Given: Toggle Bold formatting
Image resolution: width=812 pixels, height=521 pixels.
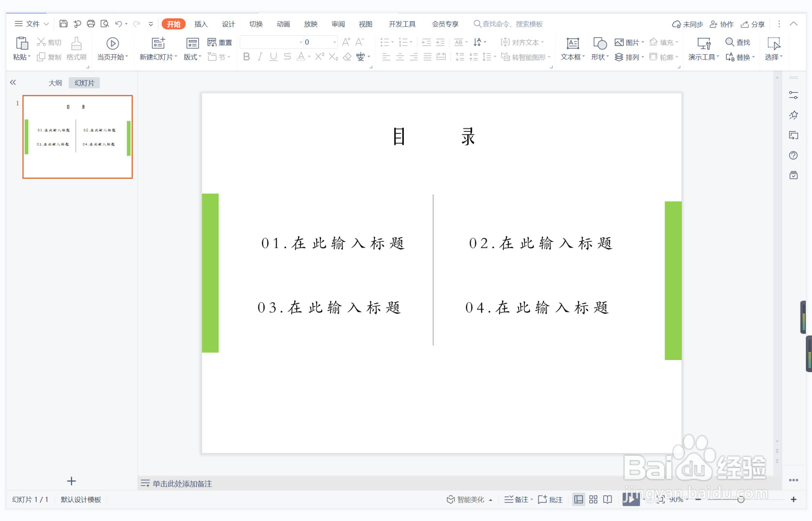Looking at the screenshot, I should coord(246,57).
